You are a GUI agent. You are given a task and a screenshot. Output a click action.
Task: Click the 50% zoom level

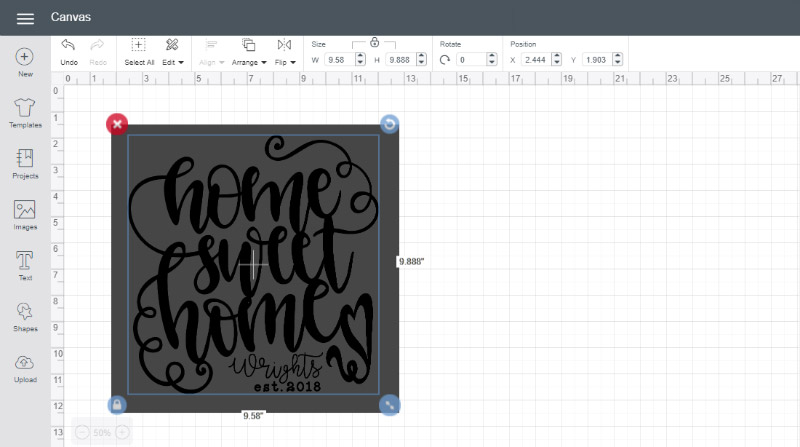pyautogui.click(x=102, y=433)
